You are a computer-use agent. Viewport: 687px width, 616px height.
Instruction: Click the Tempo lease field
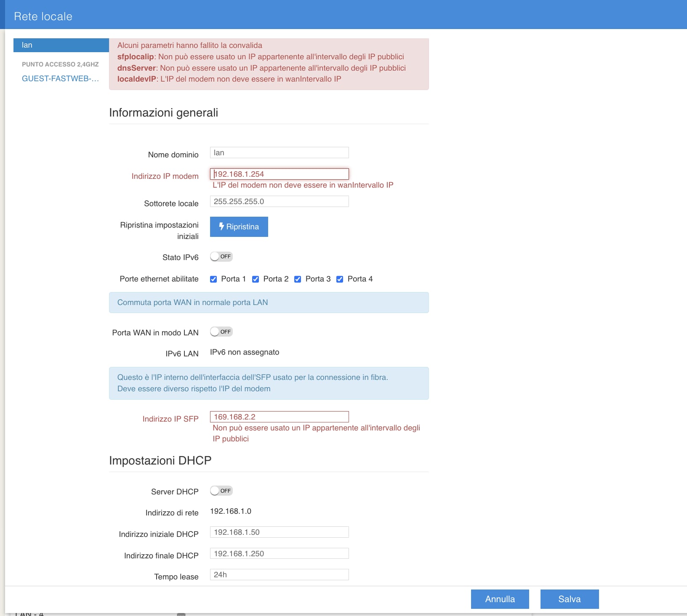(x=280, y=575)
